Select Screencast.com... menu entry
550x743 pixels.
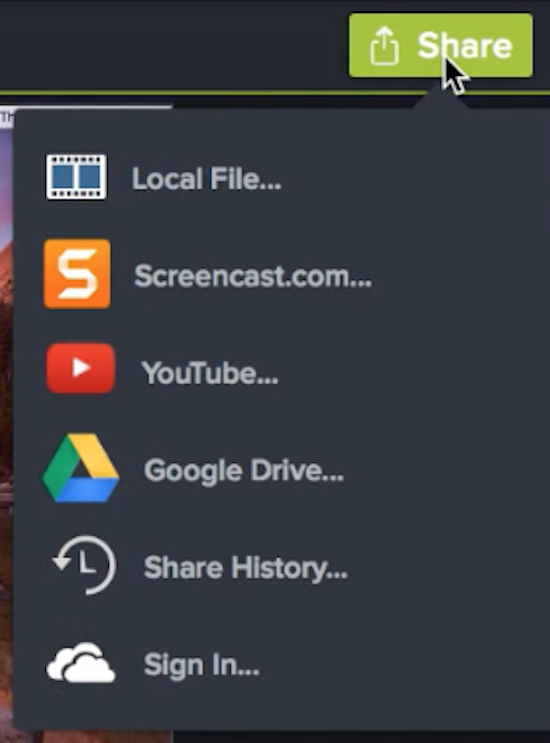[x=253, y=276]
